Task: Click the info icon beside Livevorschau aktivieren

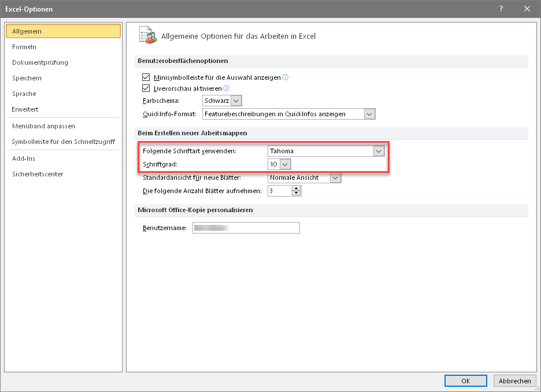Action: (226, 88)
